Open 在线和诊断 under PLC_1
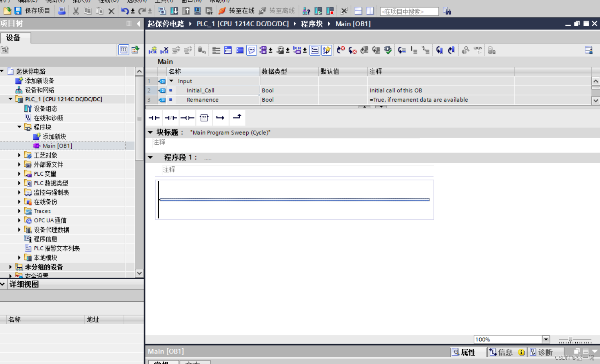The width and height of the screenshot is (600, 364). (48, 118)
